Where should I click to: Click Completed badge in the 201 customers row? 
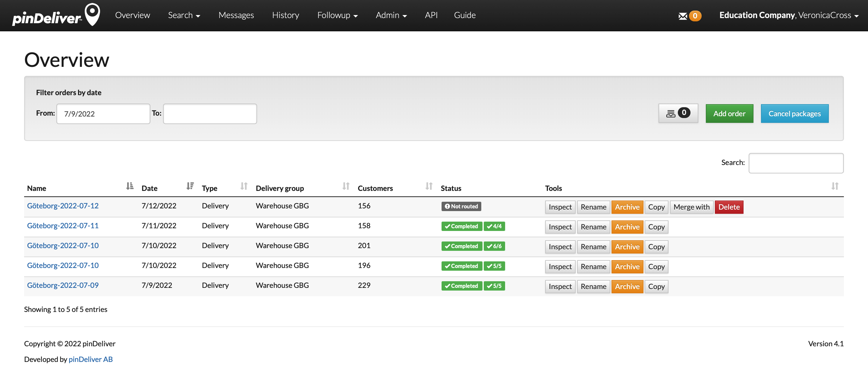point(462,246)
